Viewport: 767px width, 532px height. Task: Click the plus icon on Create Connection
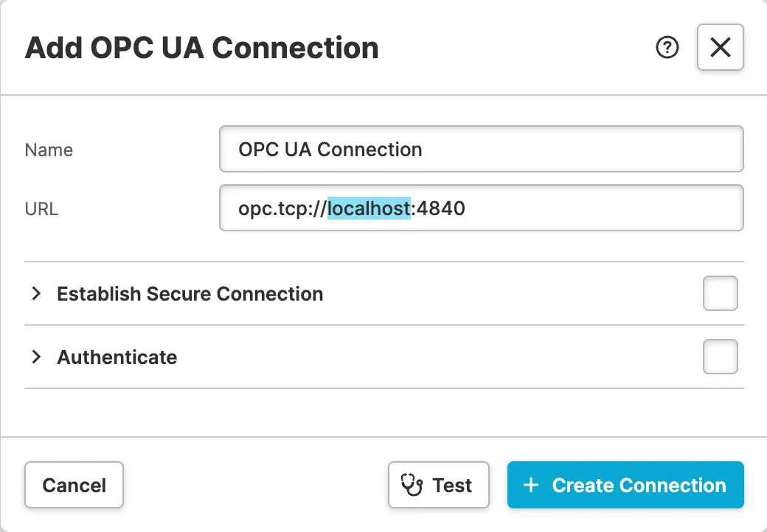530,485
